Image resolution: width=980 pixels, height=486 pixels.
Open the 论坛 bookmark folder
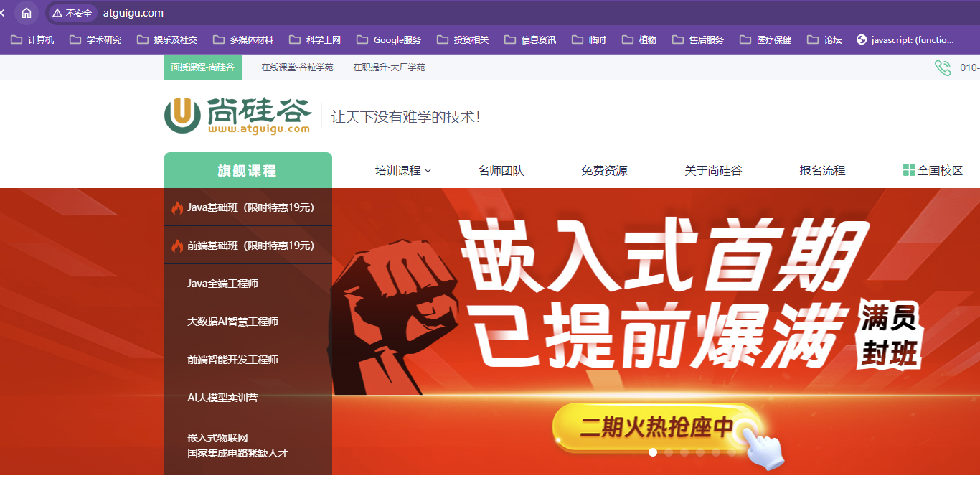[824, 40]
